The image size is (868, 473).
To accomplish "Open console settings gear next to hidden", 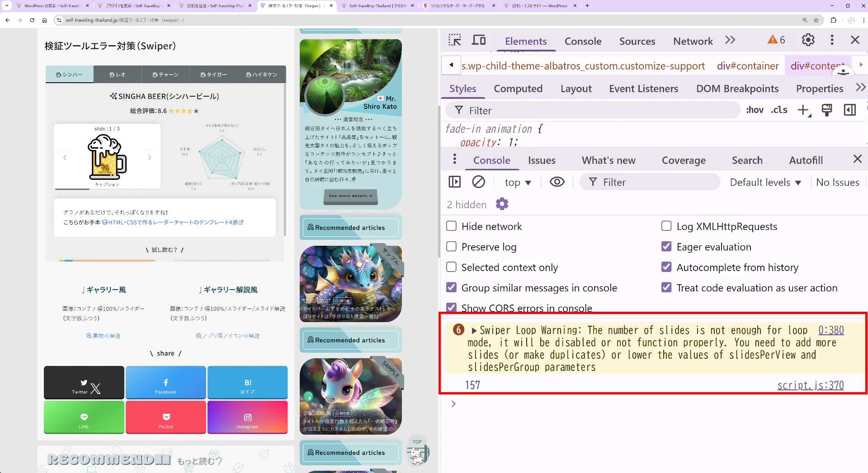I will [x=502, y=204].
